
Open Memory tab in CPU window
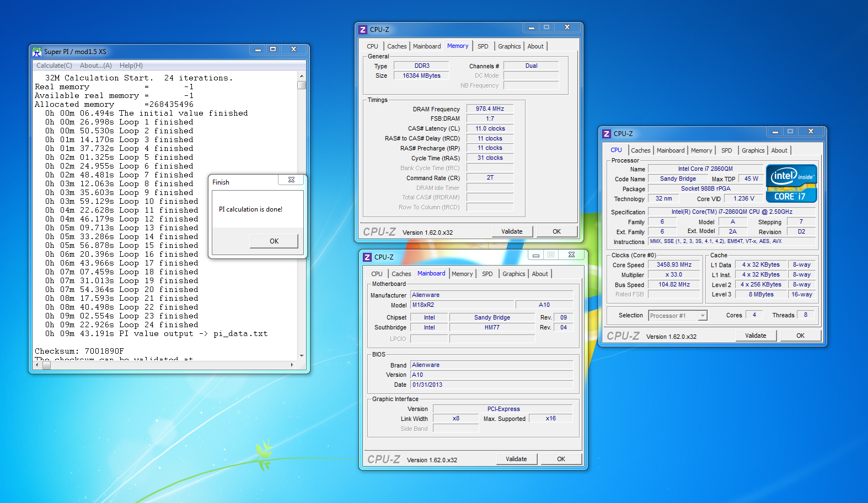[701, 150]
